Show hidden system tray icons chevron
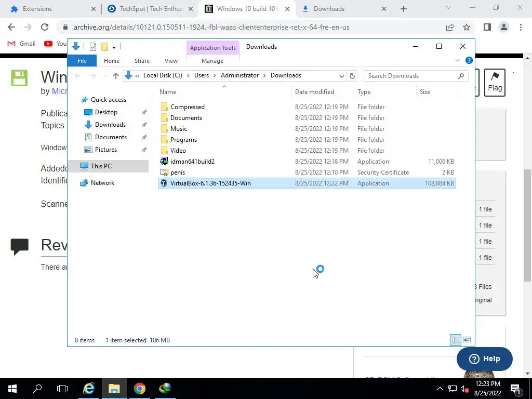This screenshot has height=399, width=532. (x=440, y=389)
